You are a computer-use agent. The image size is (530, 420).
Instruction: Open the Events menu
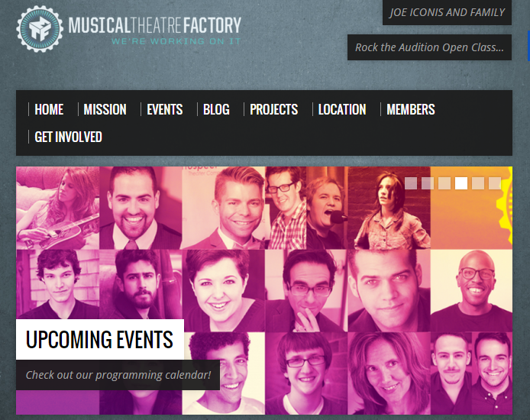click(x=165, y=109)
